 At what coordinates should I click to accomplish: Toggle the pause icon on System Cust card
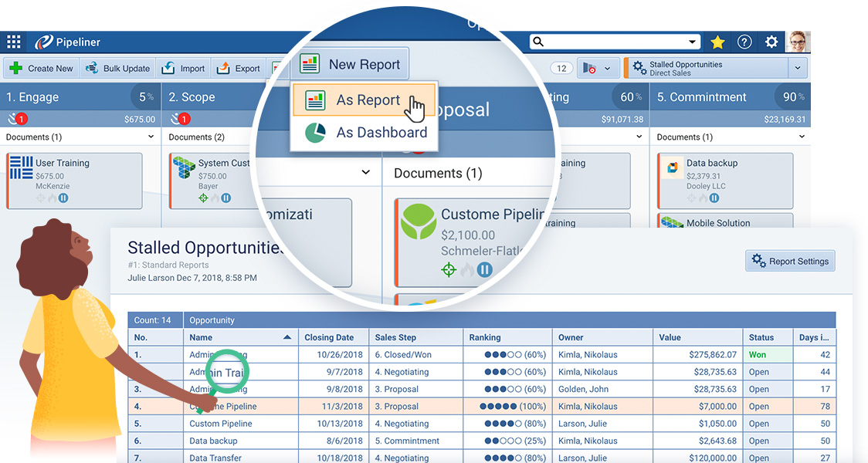[225, 198]
